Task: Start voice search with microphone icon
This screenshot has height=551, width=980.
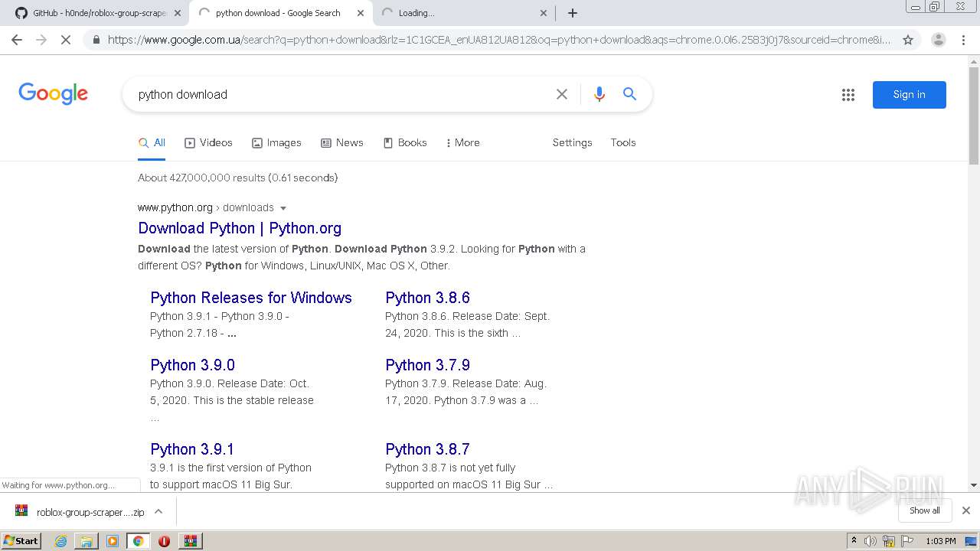Action: tap(599, 94)
